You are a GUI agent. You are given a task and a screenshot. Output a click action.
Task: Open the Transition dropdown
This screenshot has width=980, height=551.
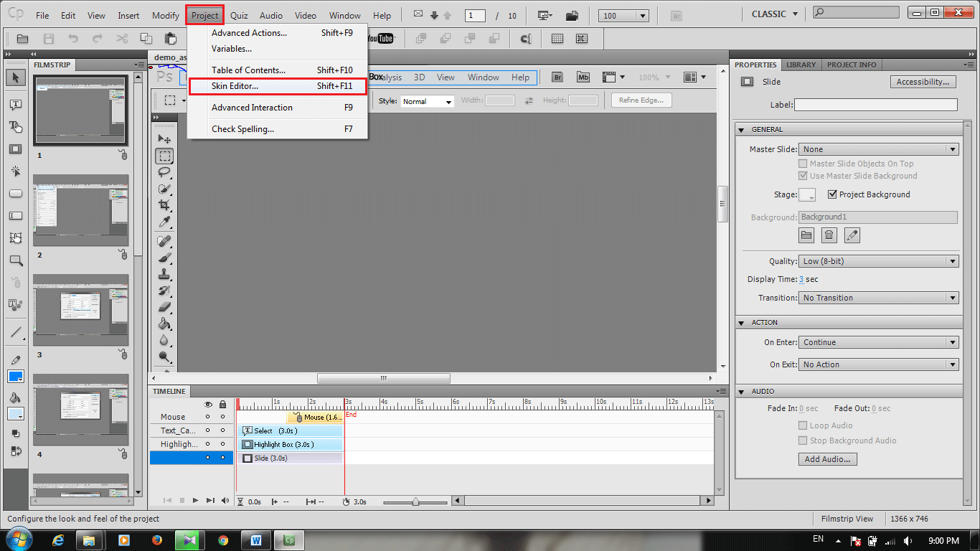(x=879, y=298)
